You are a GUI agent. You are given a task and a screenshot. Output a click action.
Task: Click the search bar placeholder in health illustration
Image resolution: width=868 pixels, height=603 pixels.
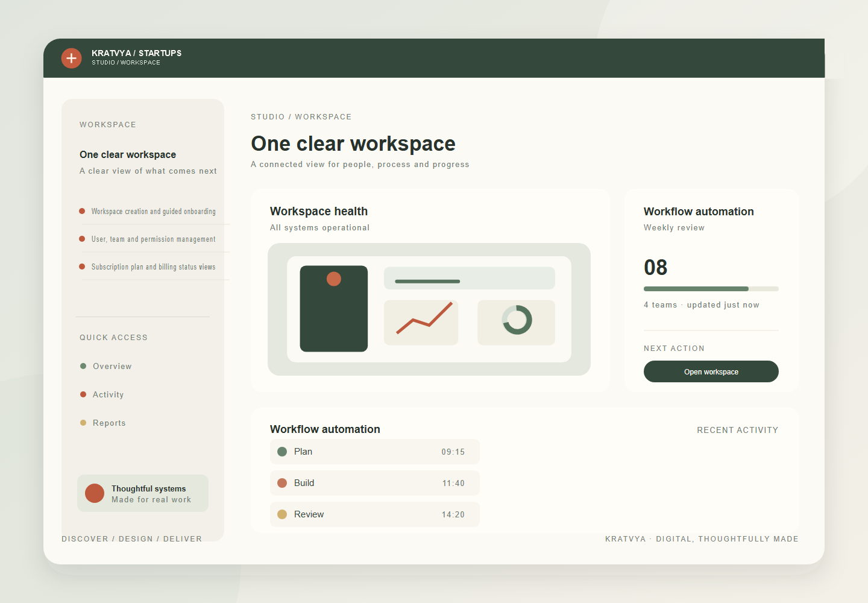pyautogui.click(x=470, y=278)
